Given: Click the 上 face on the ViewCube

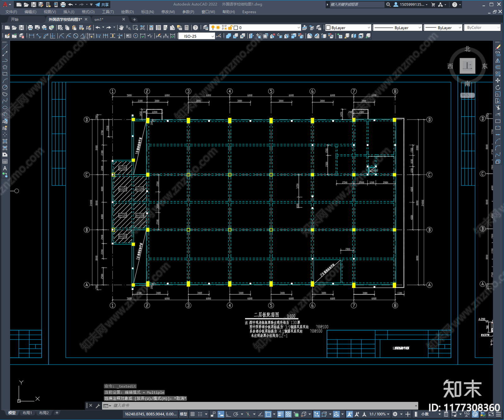Looking at the screenshot, I should (x=467, y=66).
